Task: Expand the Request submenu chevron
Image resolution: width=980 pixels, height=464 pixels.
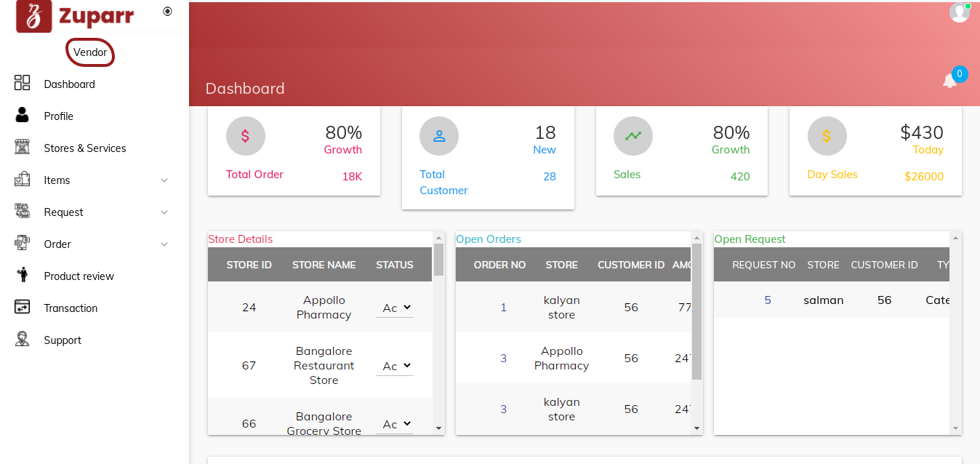Action: (164, 212)
